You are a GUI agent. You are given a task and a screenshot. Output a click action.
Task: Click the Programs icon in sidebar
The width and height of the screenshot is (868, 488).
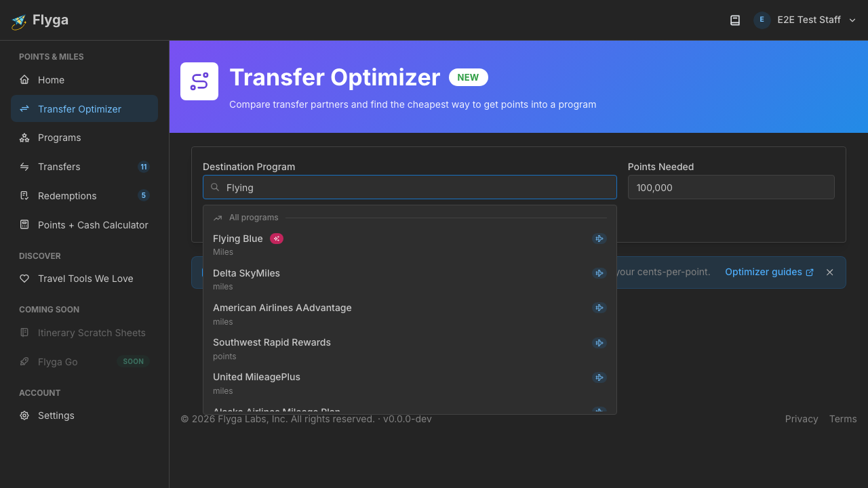pyautogui.click(x=24, y=138)
